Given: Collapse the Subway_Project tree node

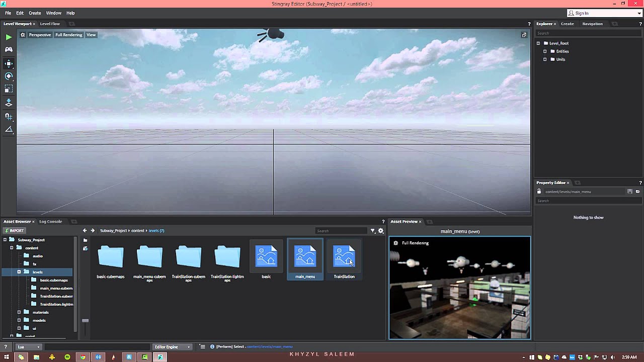Looking at the screenshot, I should pyautogui.click(x=5, y=240).
